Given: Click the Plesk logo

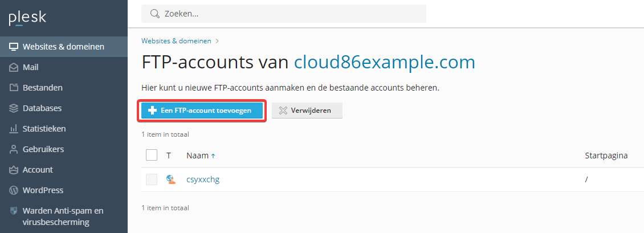Looking at the screenshot, I should pyautogui.click(x=27, y=18).
